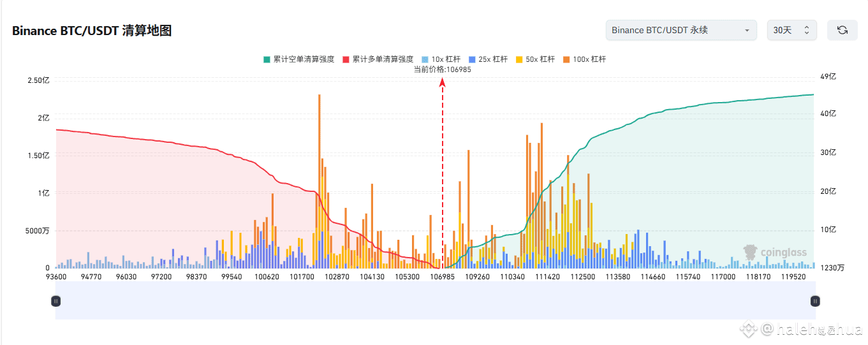Click the left range slider handle
The width and height of the screenshot is (868, 345).
[55, 301]
